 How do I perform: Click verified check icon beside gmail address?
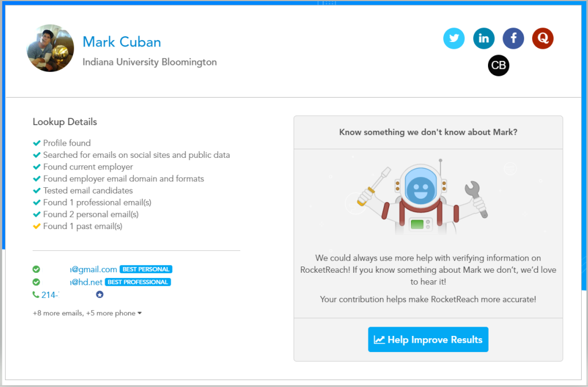coord(36,269)
